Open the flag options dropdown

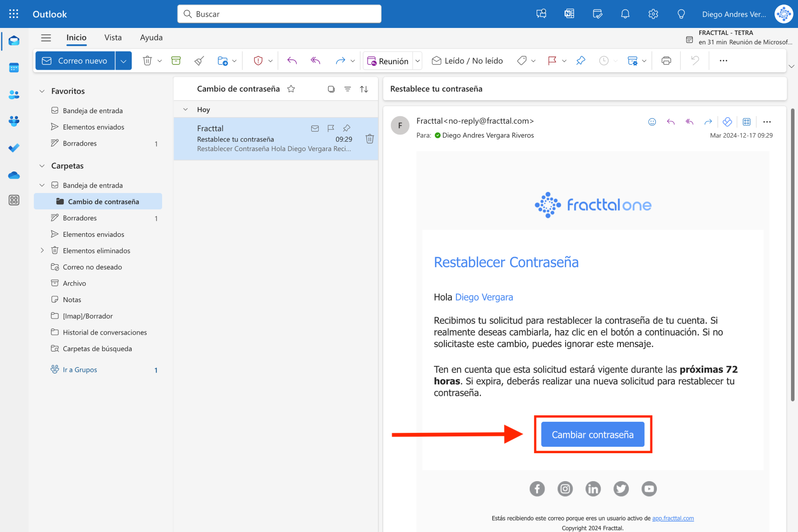click(x=564, y=61)
